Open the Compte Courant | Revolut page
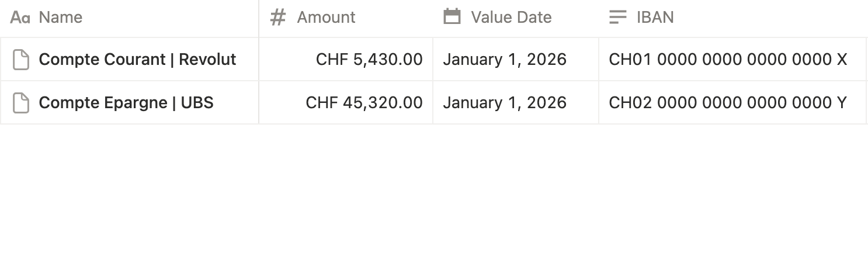This screenshot has width=868, height=276. click(x=137, y=60)
